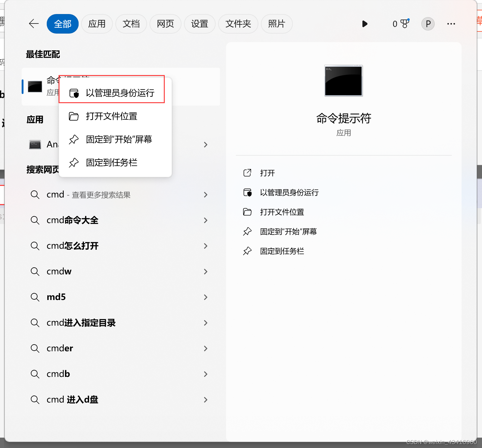Click the search icon beside cmdb
Viewport: 482px width, 448px height.
(35, 374)
